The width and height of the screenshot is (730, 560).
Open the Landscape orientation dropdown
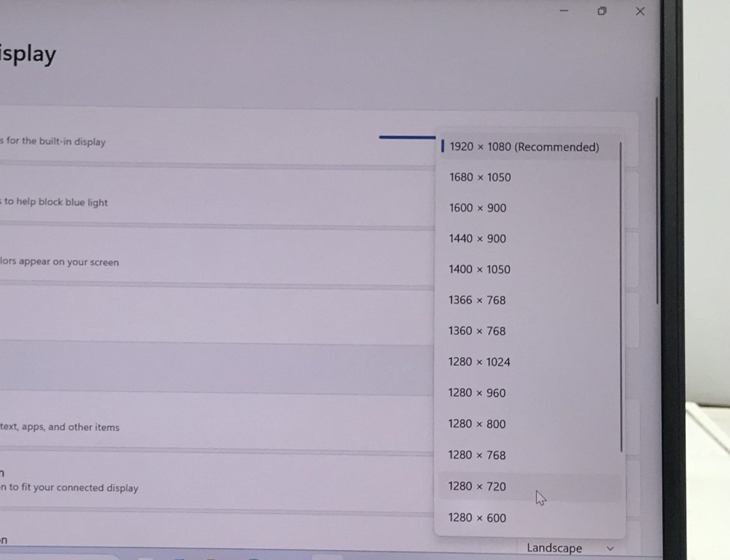pos(570,548)
